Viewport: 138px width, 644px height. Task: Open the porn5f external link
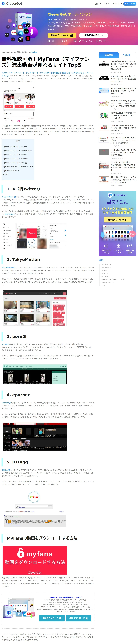click(5, 345)
